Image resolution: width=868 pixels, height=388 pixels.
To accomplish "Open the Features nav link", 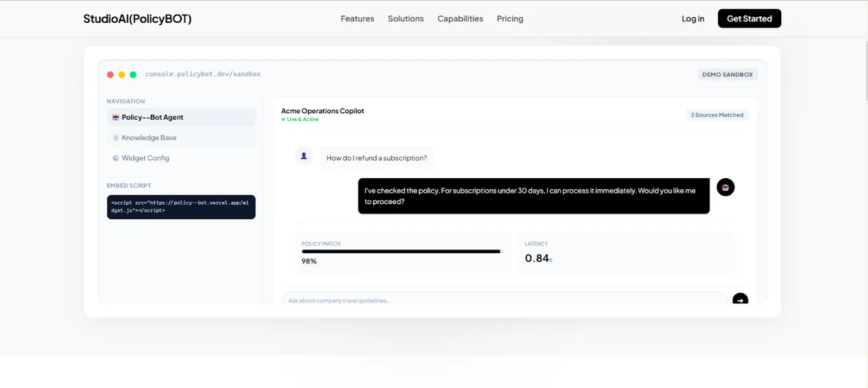I will pyautogui.click(x=358, y=18).
